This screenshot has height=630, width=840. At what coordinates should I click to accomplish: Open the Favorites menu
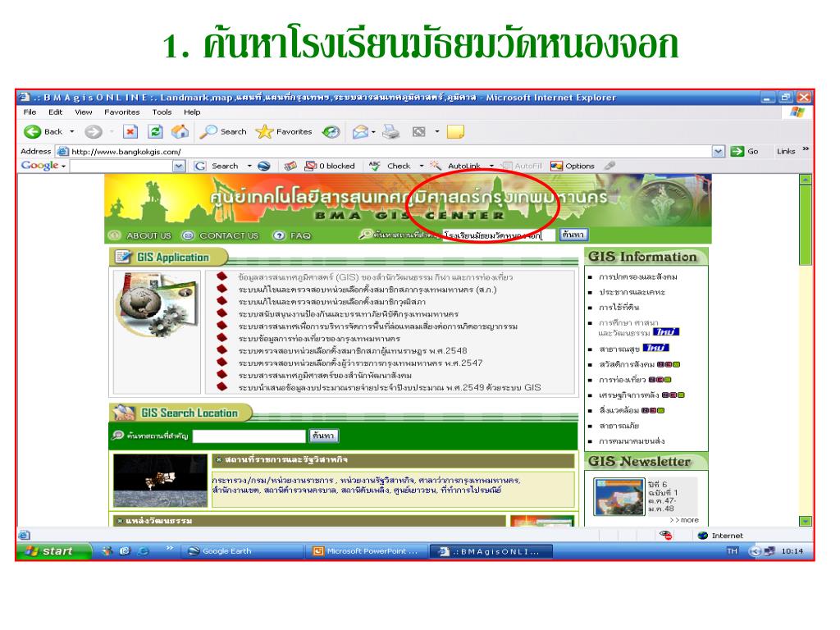(x=121, y=112)
